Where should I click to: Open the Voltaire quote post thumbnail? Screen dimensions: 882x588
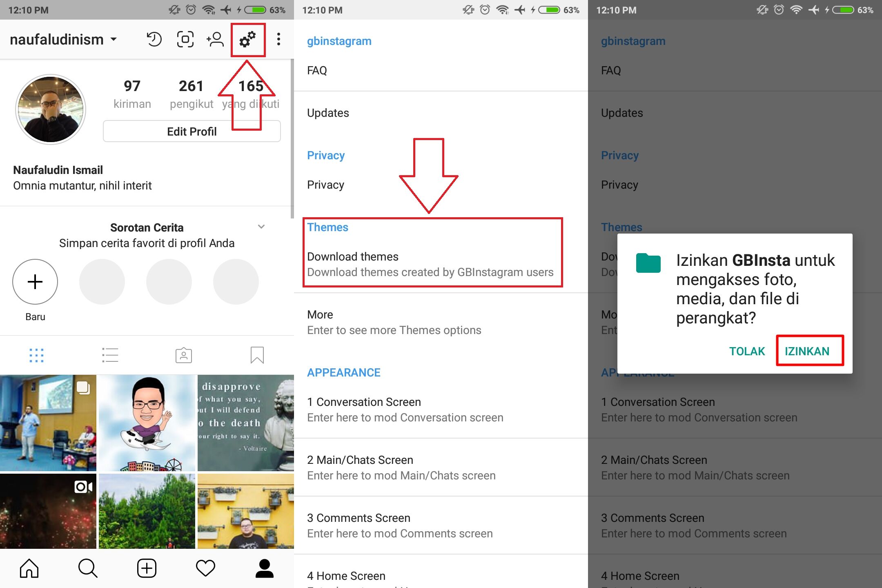coord(246,423)
